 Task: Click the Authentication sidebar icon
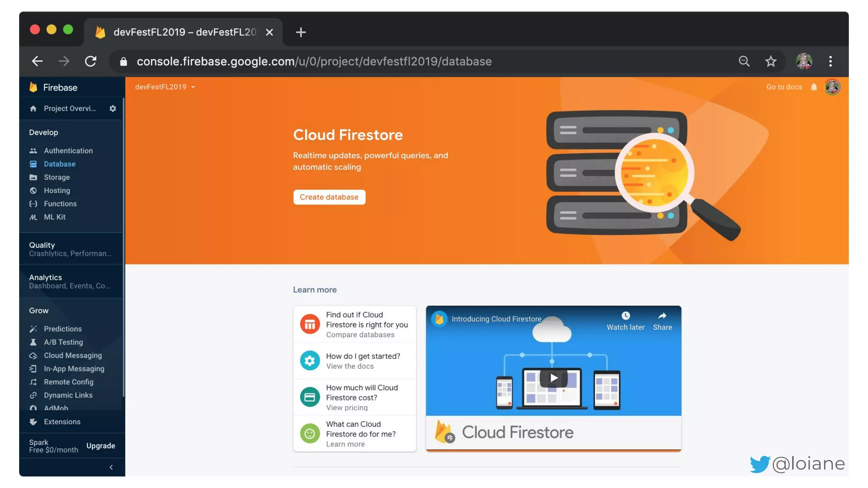pyautogui.click(x=33, y=151)
